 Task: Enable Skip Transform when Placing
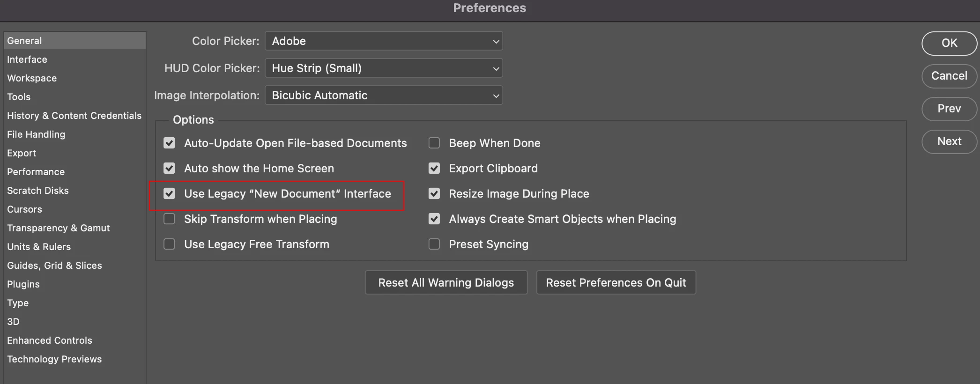pos(169,219)
